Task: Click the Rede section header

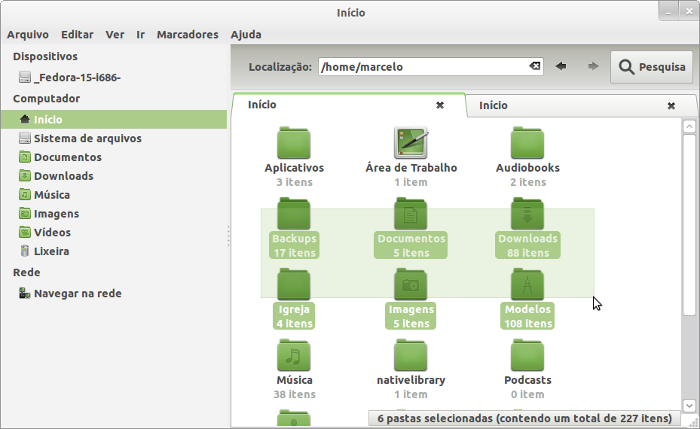Action: pos(26,272)
